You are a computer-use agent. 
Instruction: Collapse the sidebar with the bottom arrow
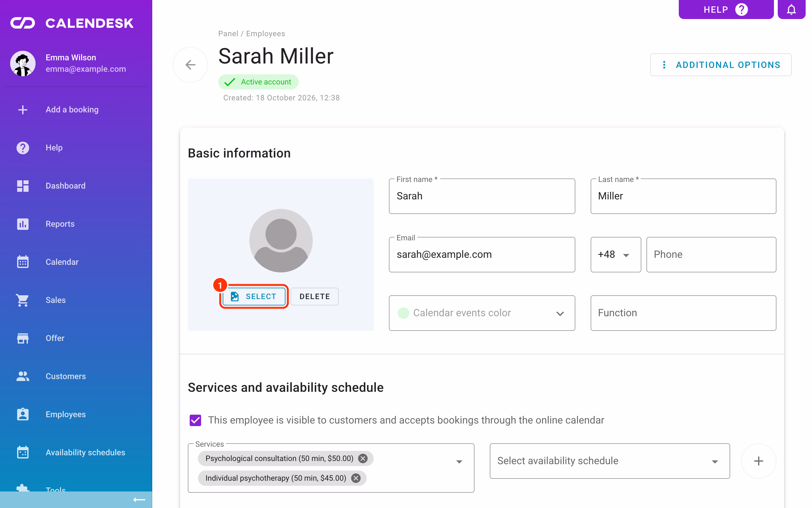coord(139,500)
